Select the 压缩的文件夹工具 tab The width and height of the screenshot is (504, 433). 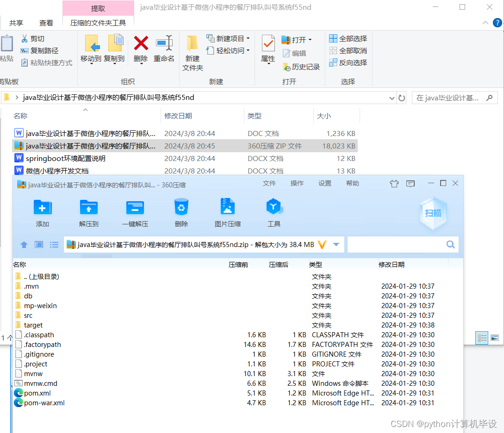[98, 23]
